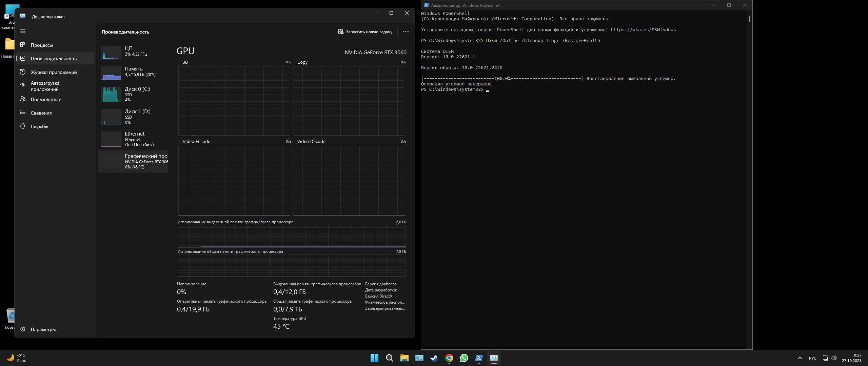Screen dimensions: 868x366
Task: Open the Copy engine graph dropdown
Action: point(301,62)
